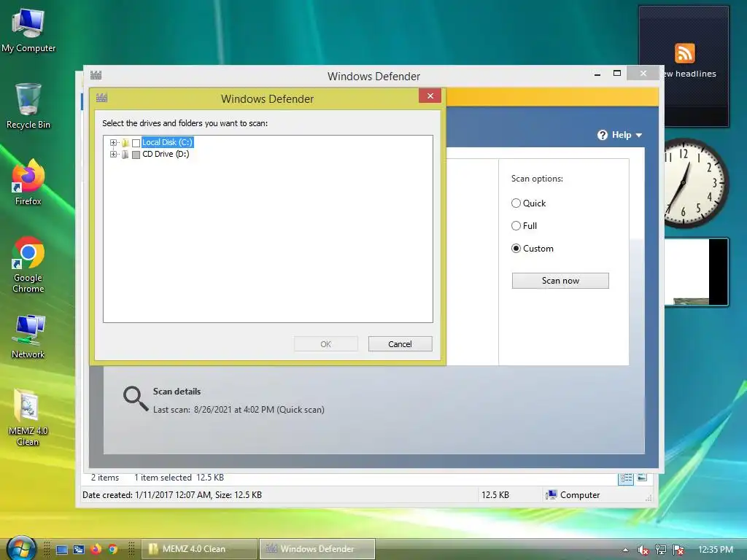Switch to MEMZ 4.0 Clean taskbar button

click(x=199, y=548)
